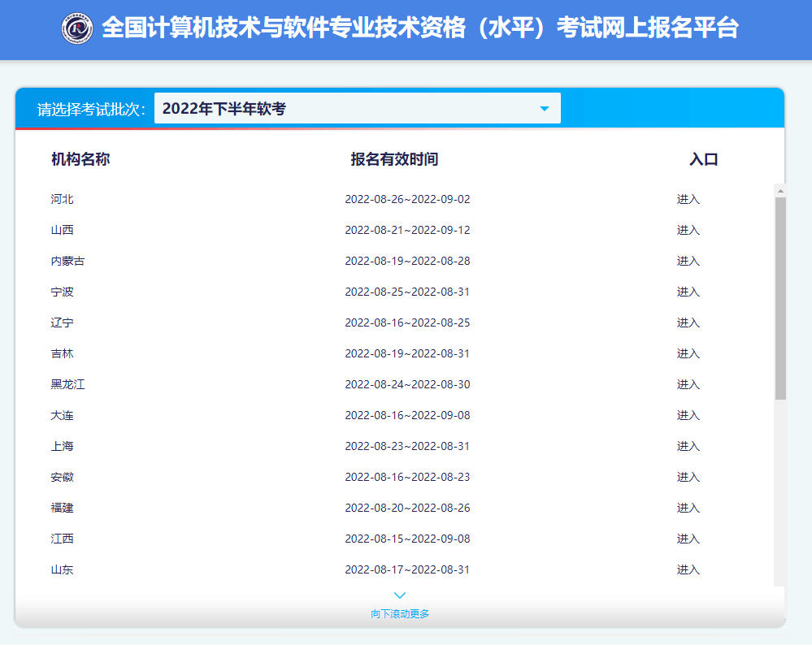Enter registration for 安徽

coord(688,478)
